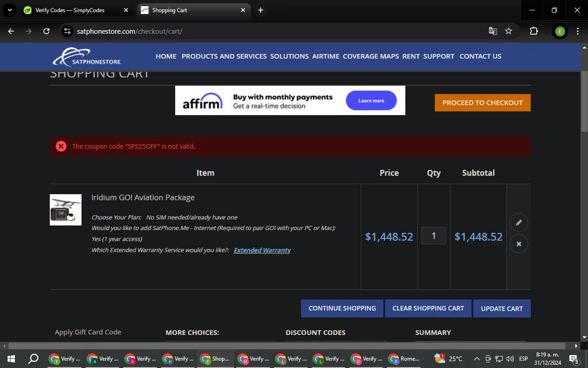Click the MORE CHOICES: heading

click(192, 333)
